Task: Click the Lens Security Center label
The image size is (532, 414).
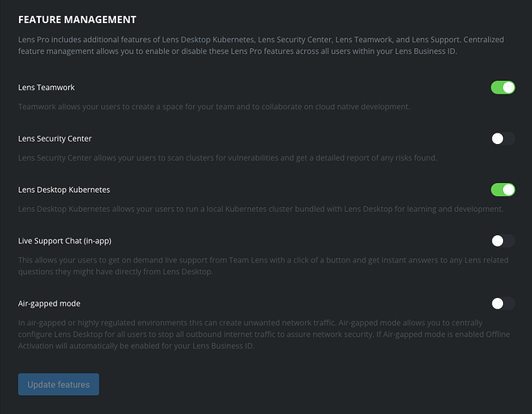Action: pos(55,138)
